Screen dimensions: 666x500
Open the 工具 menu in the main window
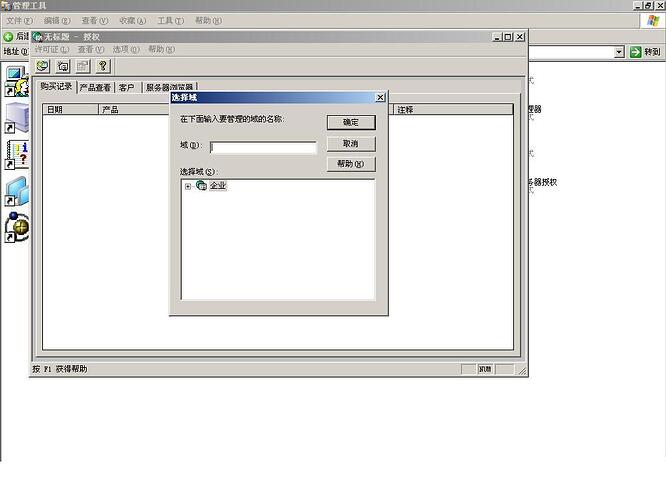point(170,21)
